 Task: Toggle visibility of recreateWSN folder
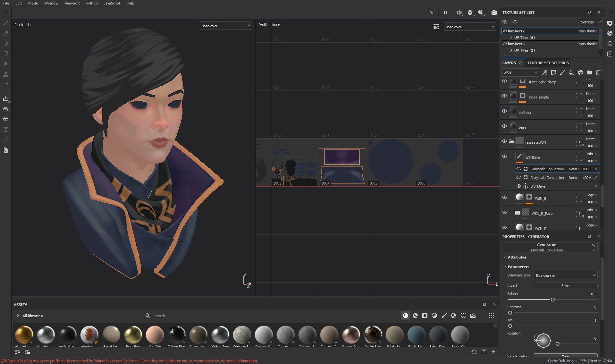click(504, 141)
